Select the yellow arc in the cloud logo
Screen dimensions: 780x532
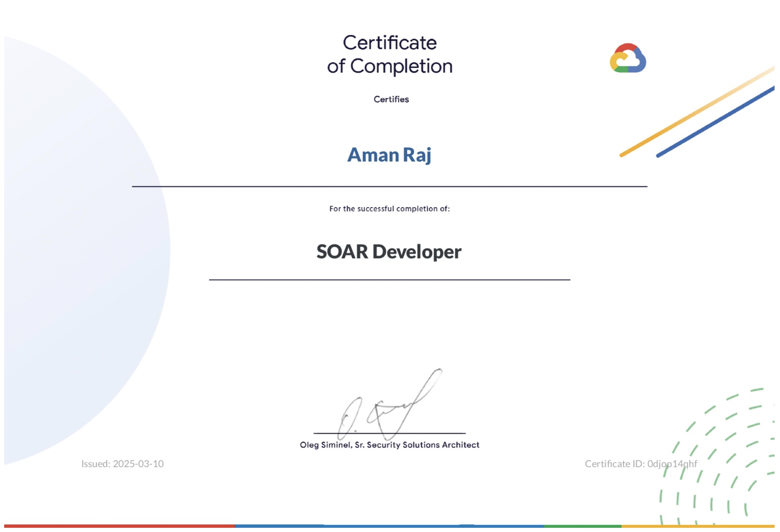tap(614, 61)
